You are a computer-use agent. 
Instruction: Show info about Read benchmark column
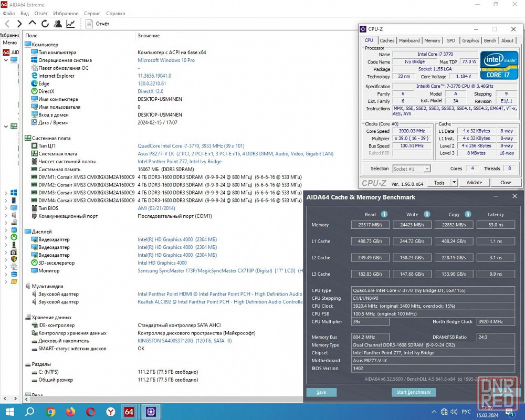click(384, 214)
